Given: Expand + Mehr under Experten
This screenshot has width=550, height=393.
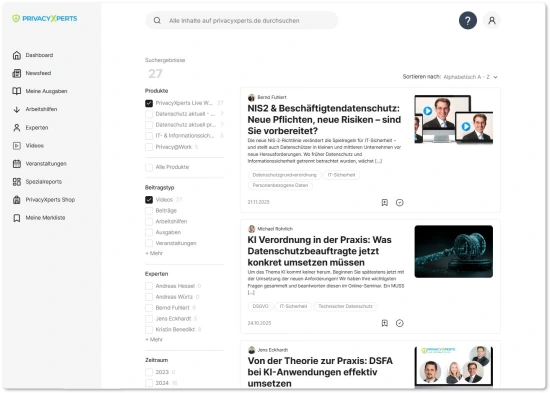Looking at the screenshot, I should tap(154, 340).
